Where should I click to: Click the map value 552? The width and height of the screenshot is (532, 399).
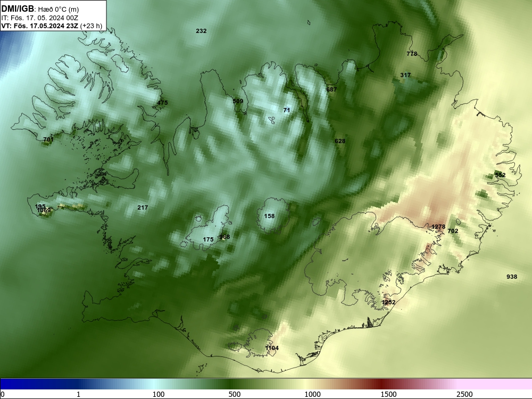point(500,175)
